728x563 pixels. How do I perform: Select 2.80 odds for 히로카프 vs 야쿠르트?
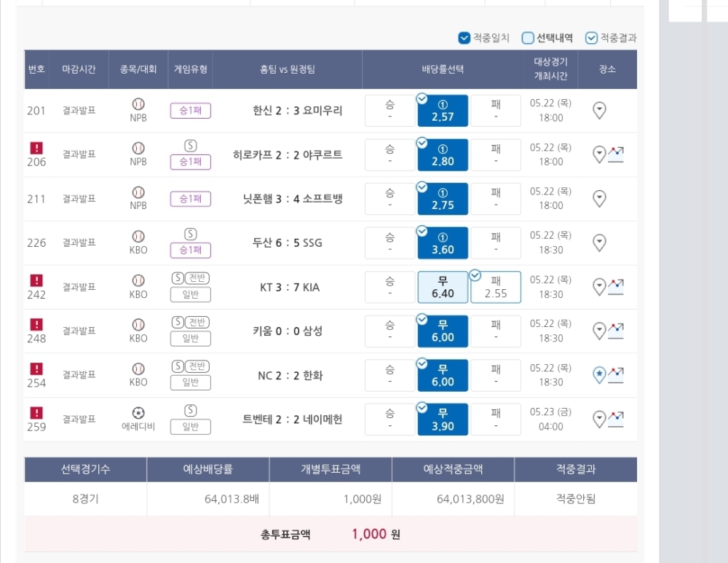coord(443,154)
